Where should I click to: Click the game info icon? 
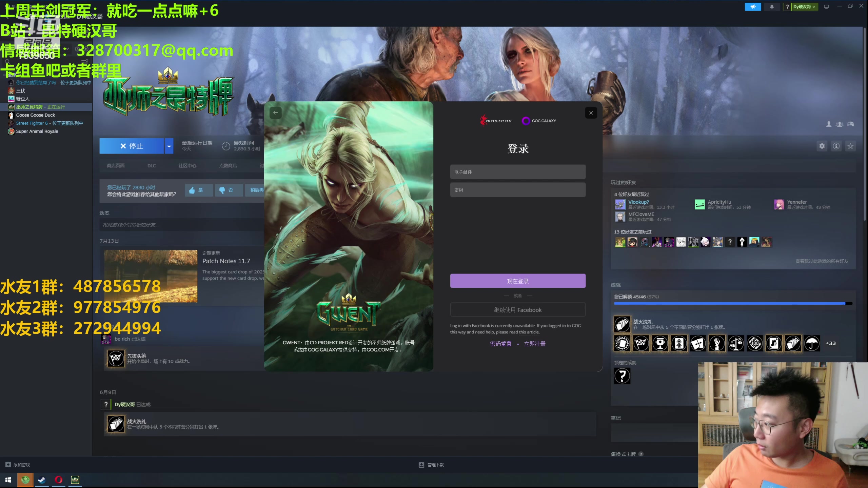click(836, 146)
